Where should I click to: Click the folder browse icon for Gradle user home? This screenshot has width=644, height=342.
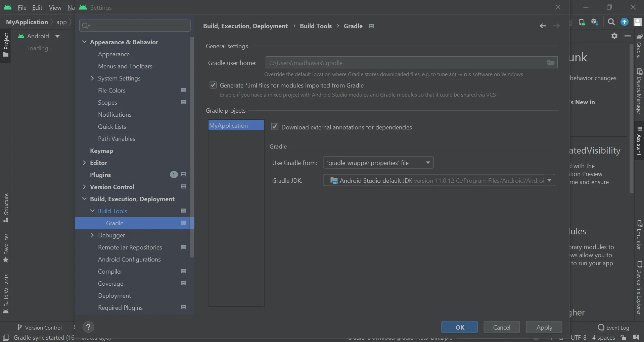pos(551,63)
